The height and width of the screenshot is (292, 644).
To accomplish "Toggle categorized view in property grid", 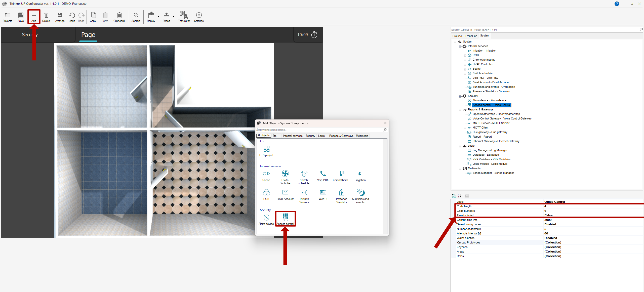I will pyautogui.click(x=454, y=195).
